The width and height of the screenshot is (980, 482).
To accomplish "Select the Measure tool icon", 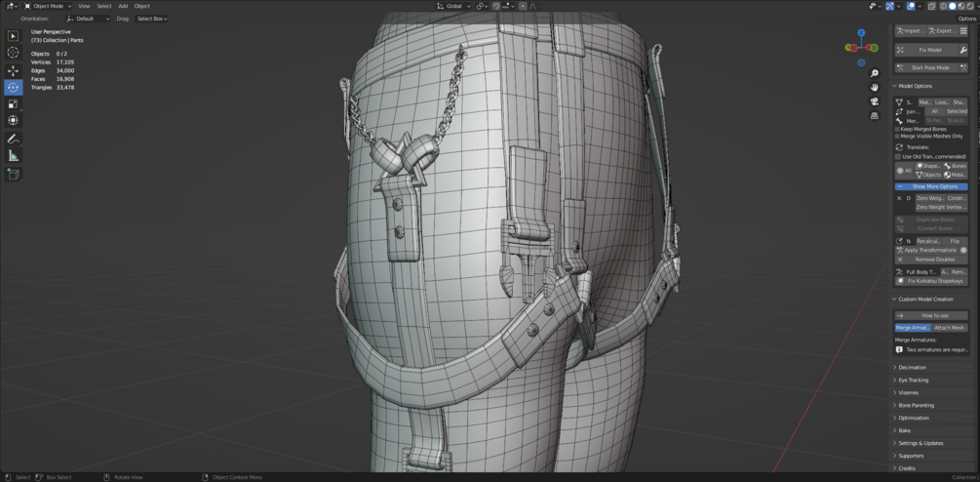I will (13, 156).
